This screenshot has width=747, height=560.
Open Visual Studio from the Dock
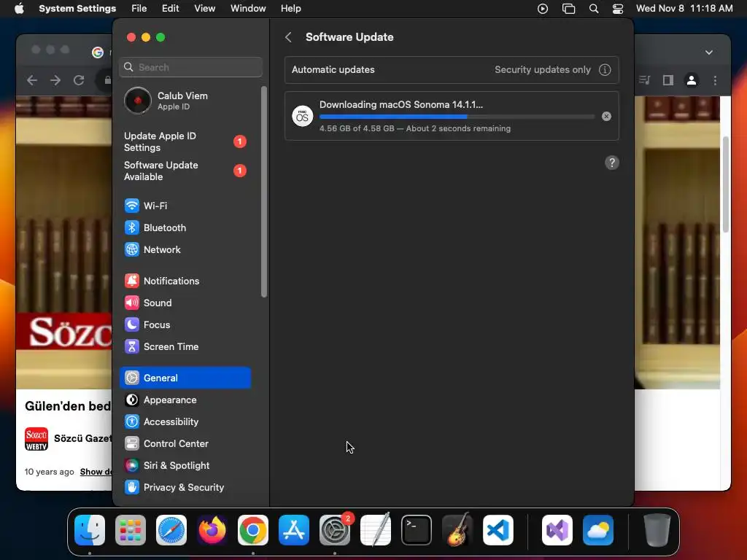pyautogui.click(x=557, y=530)
